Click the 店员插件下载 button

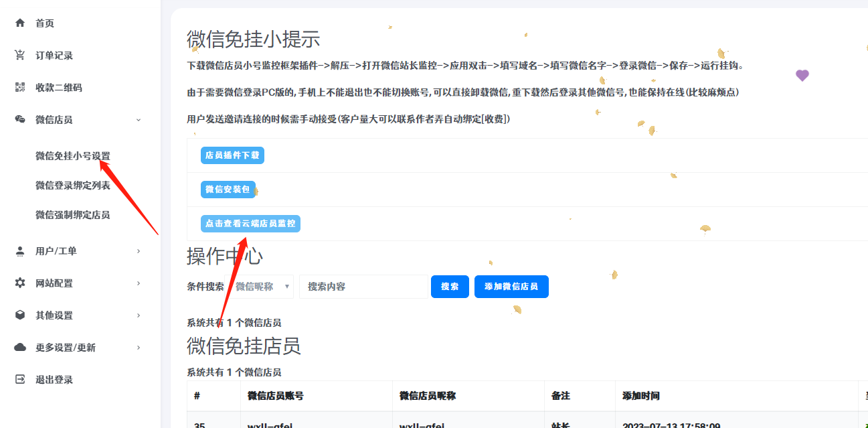click(232, 155)
